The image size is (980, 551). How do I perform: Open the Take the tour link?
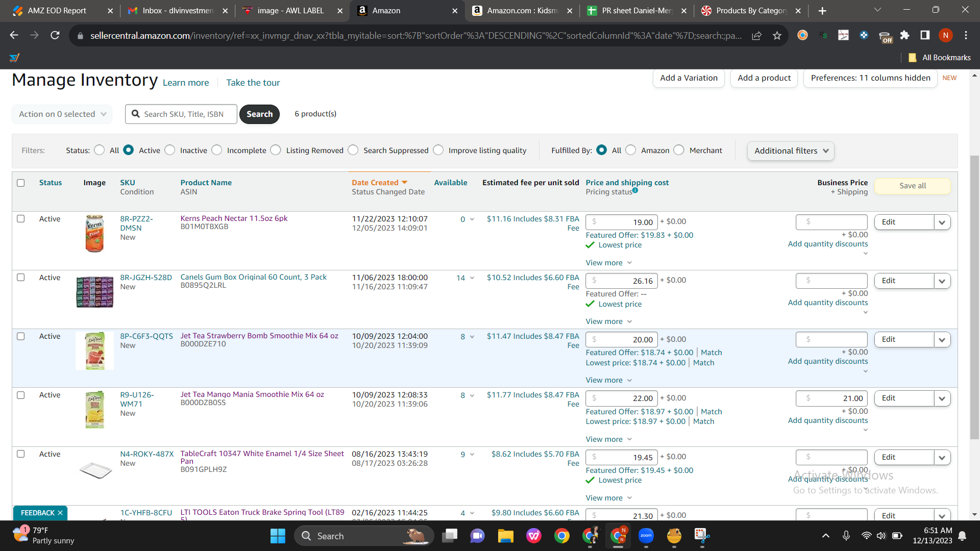253,83
